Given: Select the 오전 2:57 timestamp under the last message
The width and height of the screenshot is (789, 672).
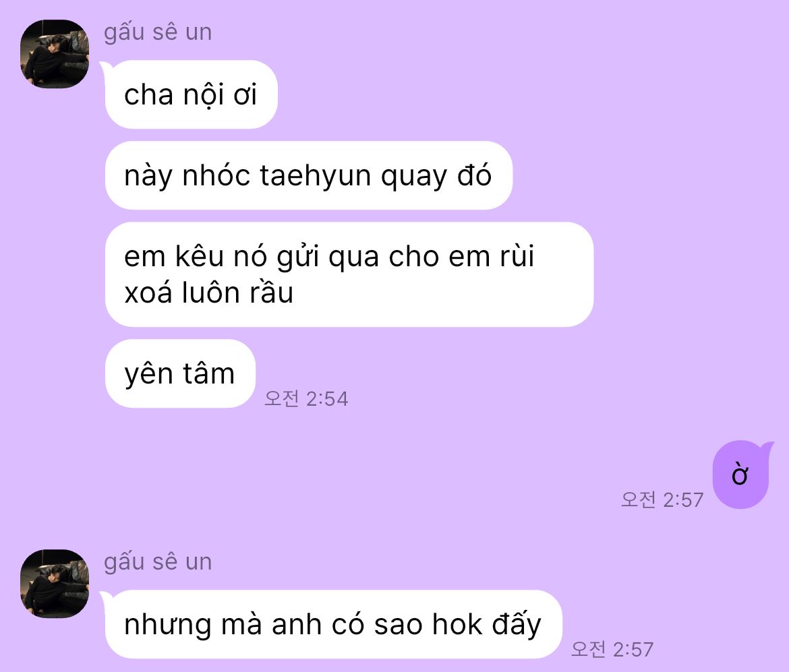Looking at the screenshot, I should pyautogui.click(x=612, y=649).
